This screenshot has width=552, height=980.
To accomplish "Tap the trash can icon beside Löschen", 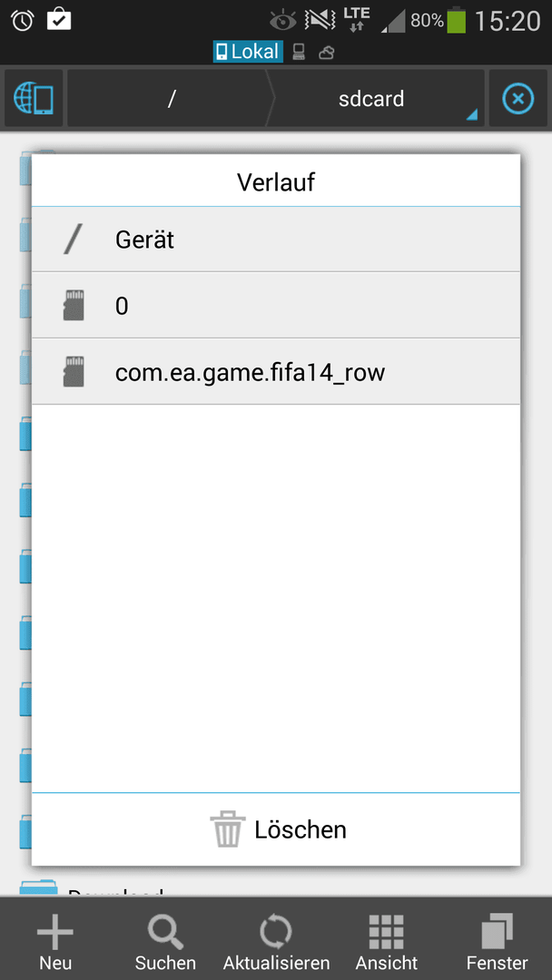I will pos(227,828).
